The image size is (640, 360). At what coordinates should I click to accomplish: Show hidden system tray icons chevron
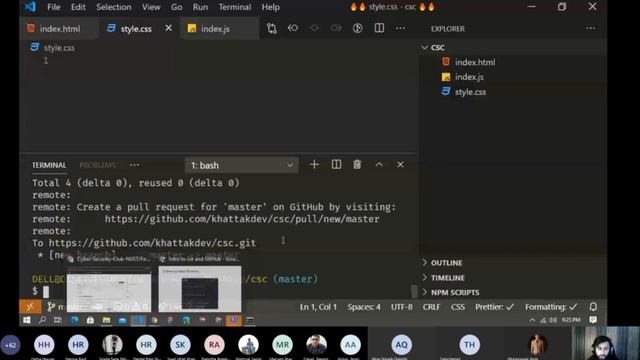(532, 320)
